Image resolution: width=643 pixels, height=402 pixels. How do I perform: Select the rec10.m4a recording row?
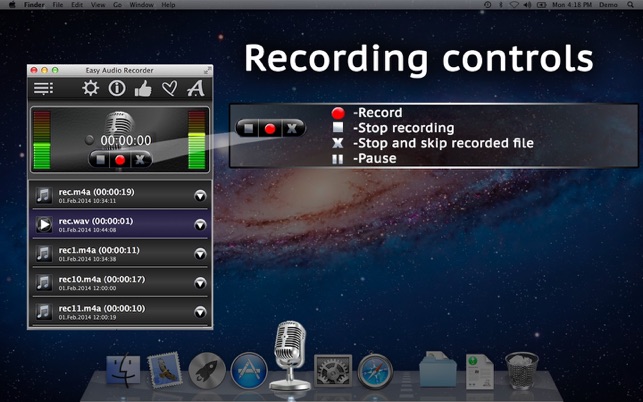pyautogui.click(x=120, y=283)
